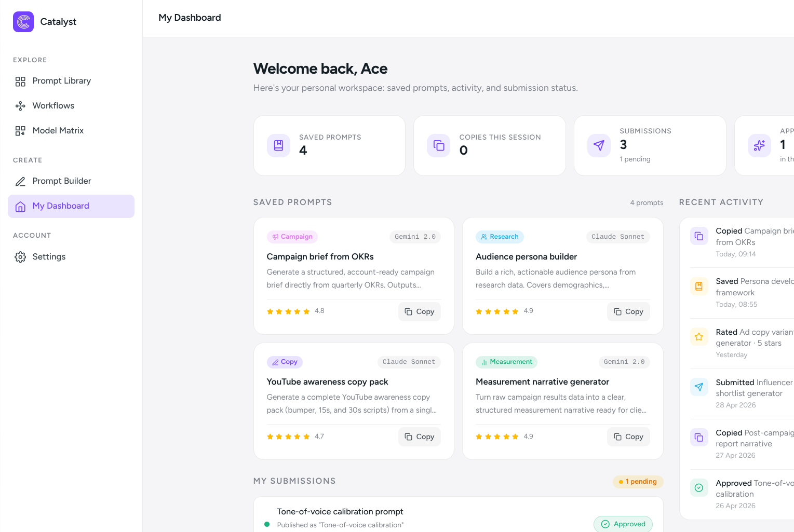Click bookmark icon for Saved Persona activity
The width and height of the screenshot is (794, 532).
coord(699,287)
